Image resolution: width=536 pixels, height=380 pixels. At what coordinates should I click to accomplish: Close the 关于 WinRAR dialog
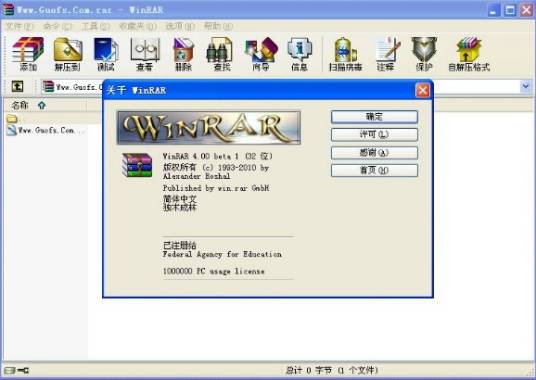(423, 91)
